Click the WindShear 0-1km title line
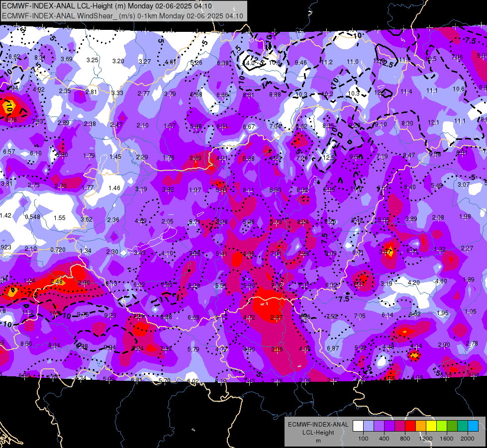 pos(122,16)
